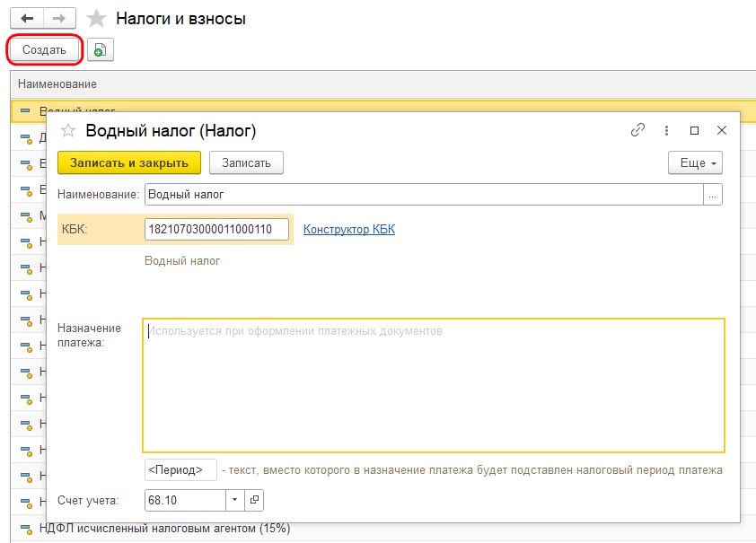756x543 pixels.
Task: Open the ellipsis button beside Наименование field
Action: 713,194
